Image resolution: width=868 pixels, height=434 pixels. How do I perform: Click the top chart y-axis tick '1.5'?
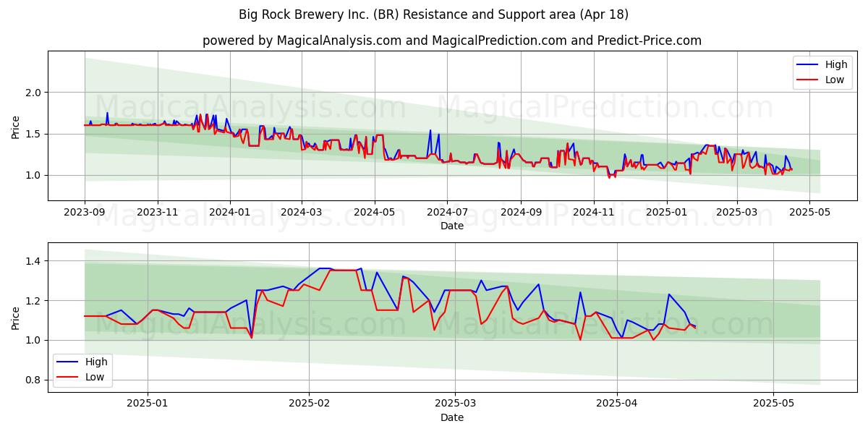click(x=35, y=134)
